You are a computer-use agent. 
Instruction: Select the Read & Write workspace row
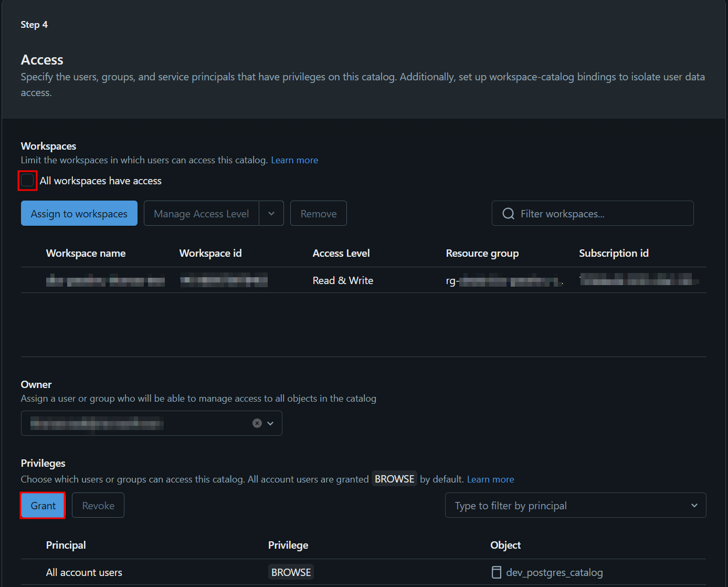(x=343, y=280)
